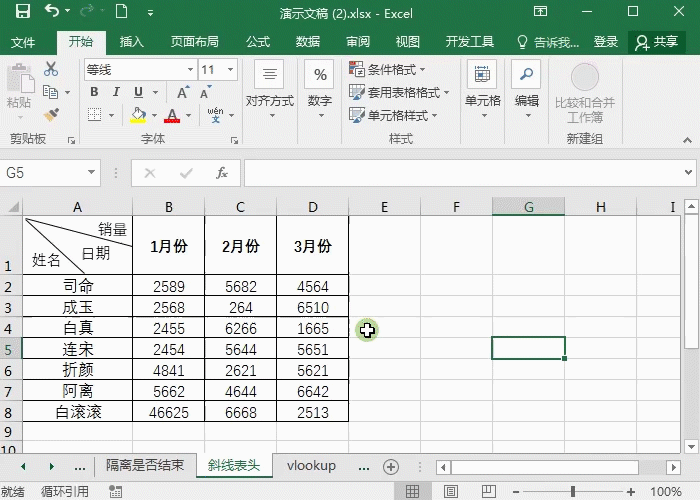Click the Save icon in quick access toolbar
Viewport: 700px width, 500px height.
point(22,13)
